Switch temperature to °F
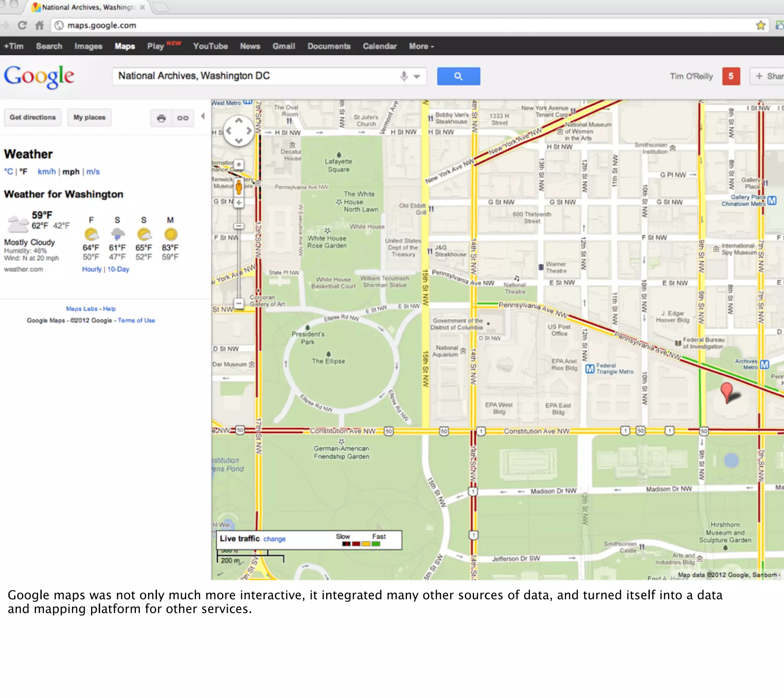 click(x=23, y=171)
